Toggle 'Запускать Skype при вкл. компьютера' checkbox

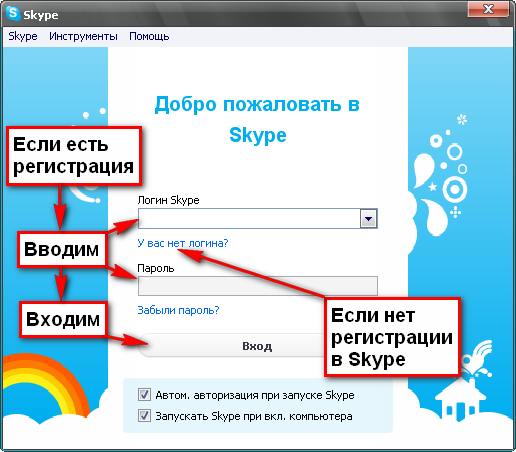[144, 416]
